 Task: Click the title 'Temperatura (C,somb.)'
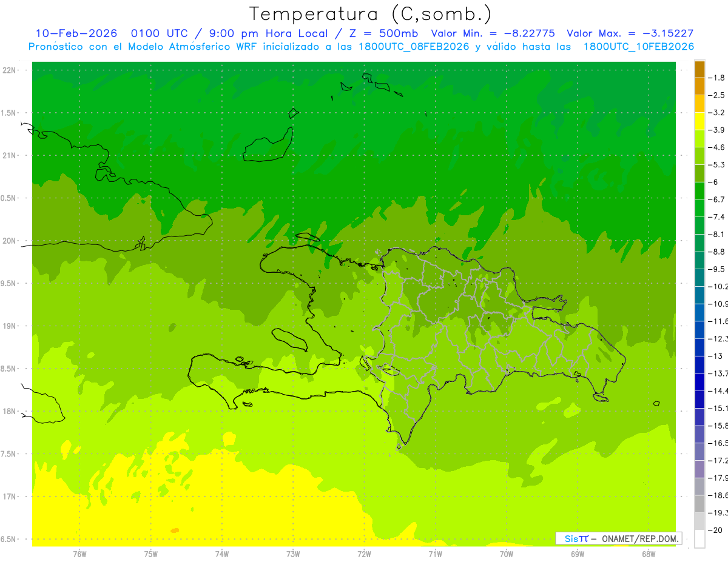[370, 14]
